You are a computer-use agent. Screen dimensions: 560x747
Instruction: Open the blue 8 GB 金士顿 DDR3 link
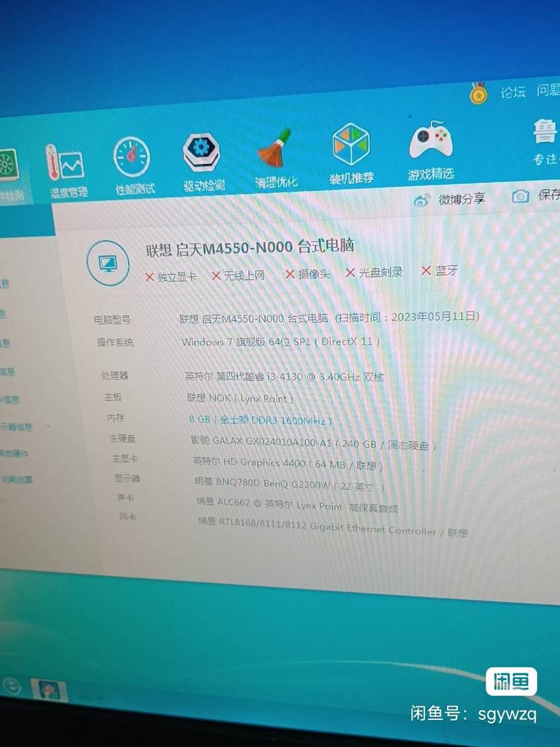[260, 420]
